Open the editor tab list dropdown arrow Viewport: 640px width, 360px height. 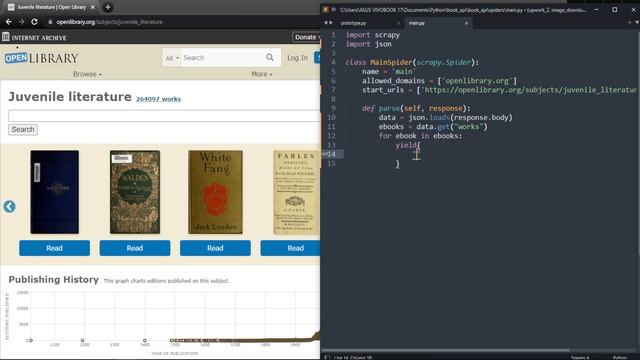coord(637,23)
